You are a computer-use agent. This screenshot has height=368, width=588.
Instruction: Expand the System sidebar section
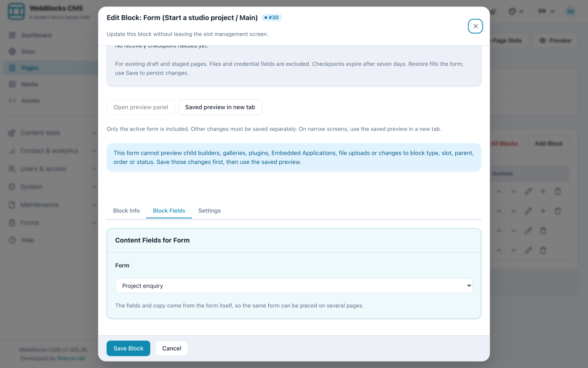53,187
